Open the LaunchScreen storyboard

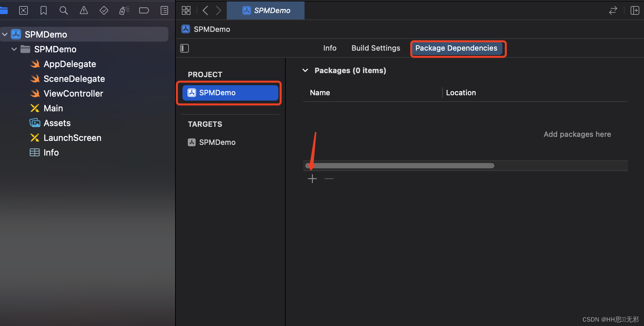(x=72, y=138)
